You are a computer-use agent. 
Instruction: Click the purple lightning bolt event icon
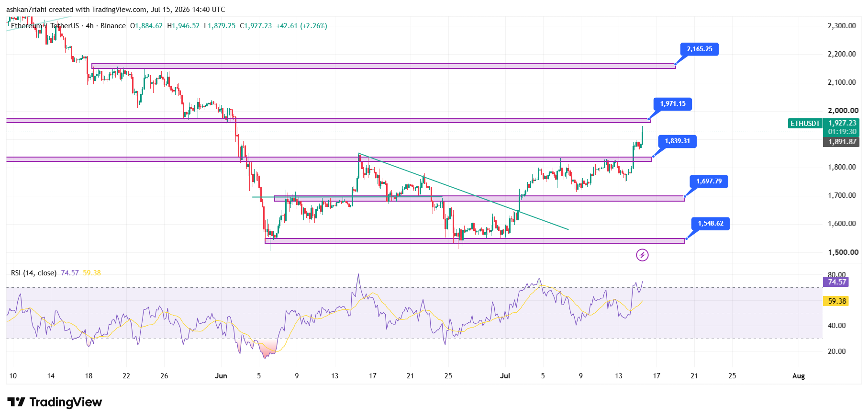(642, 255)
